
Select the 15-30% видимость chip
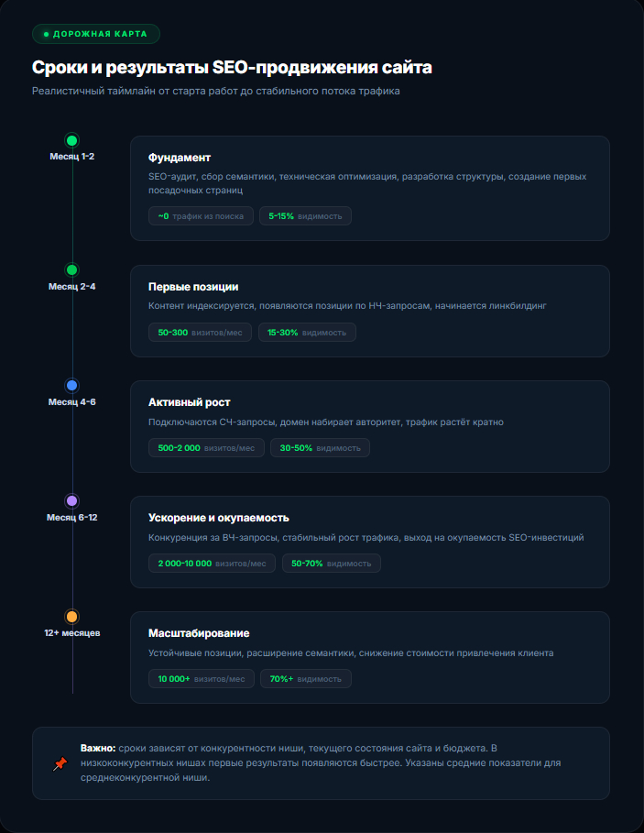pyautogui.click(x=307, y=332)
